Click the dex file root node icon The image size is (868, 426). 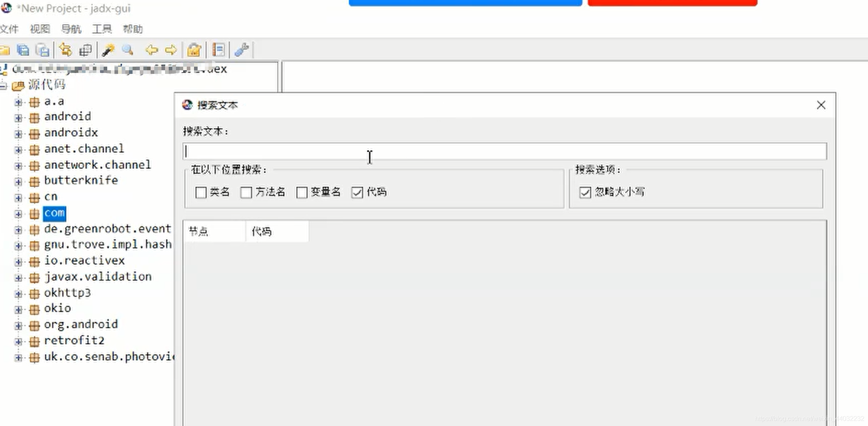coord(4,69)
